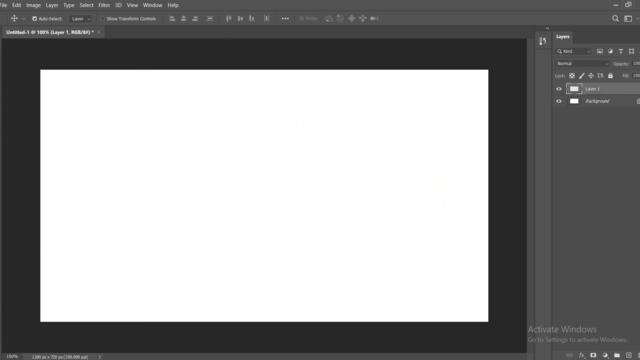This screenshot has width=640, height=360.
Task: Click the zoom percentage field in status bar
Action: 12,357
